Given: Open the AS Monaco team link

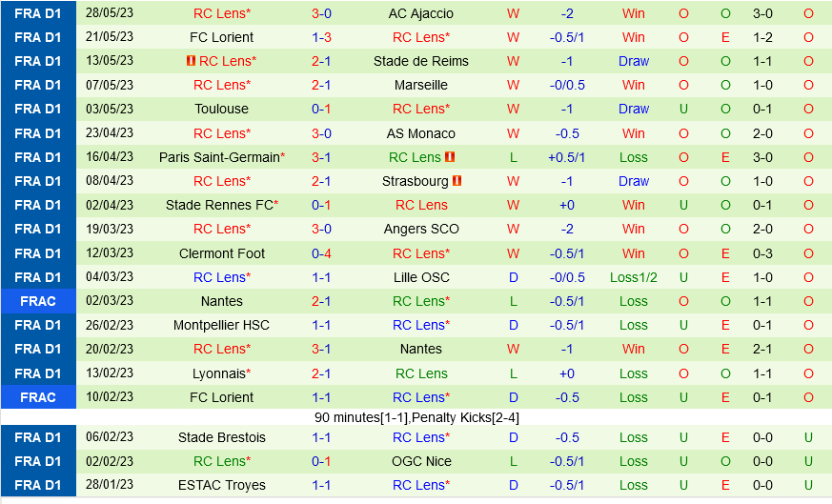Looking at the screenshot, I should (420, 133).
